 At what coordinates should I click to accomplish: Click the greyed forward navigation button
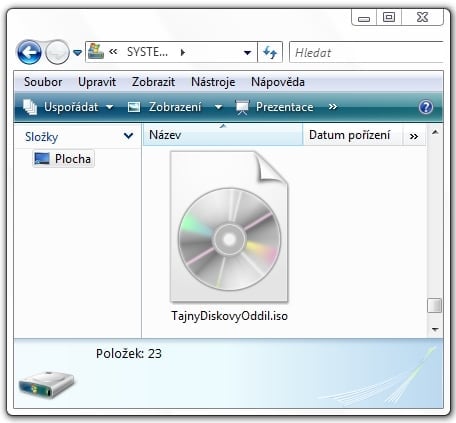57,52
